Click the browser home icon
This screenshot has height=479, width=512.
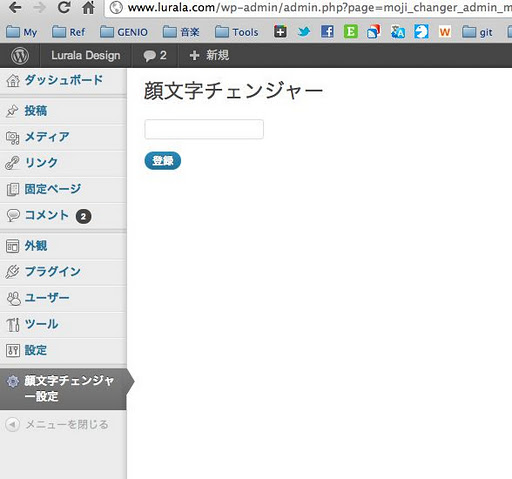pos(88,7)
